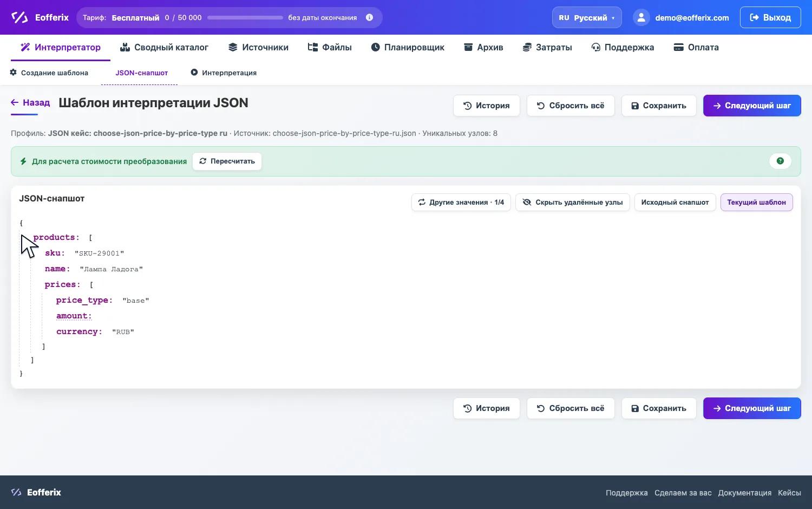The image size is (812, 509).
Task: Click the price_type node key
Action: (84, 300)
